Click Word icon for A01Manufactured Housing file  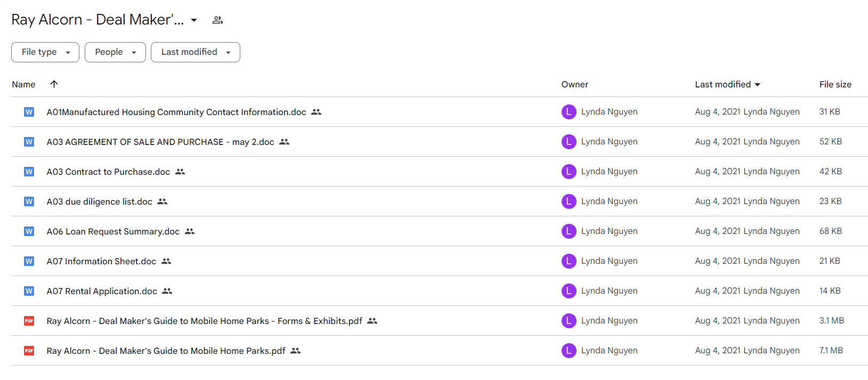point(29,112)
